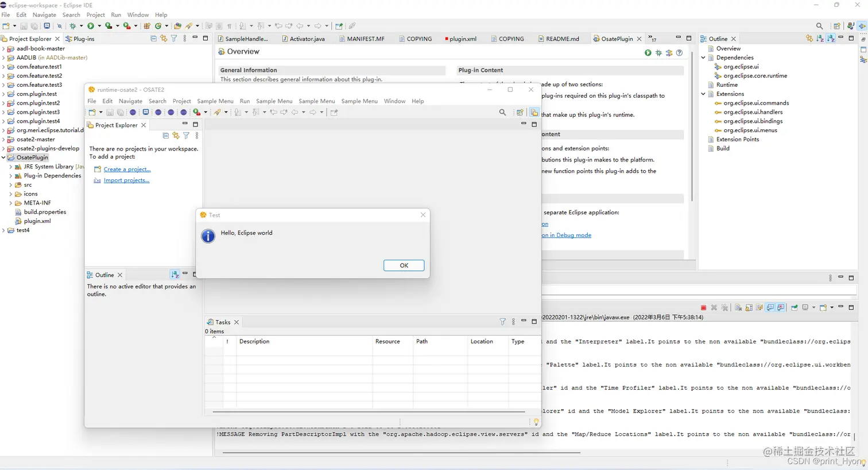Toggle Show Console on Standard Out change
This screenshot has height=470, width=868.
click(770, 307)
